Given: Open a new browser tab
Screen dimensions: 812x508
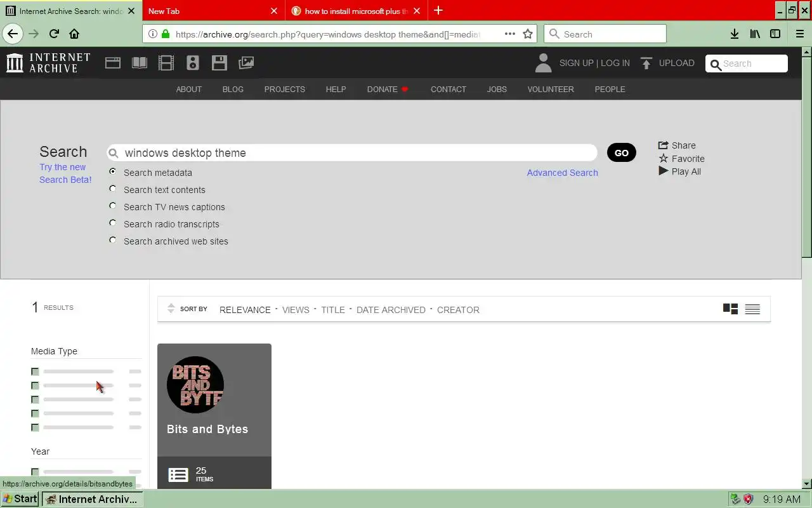Looking at the screenshot, I should pyautogui.click(x=438, y=11).
